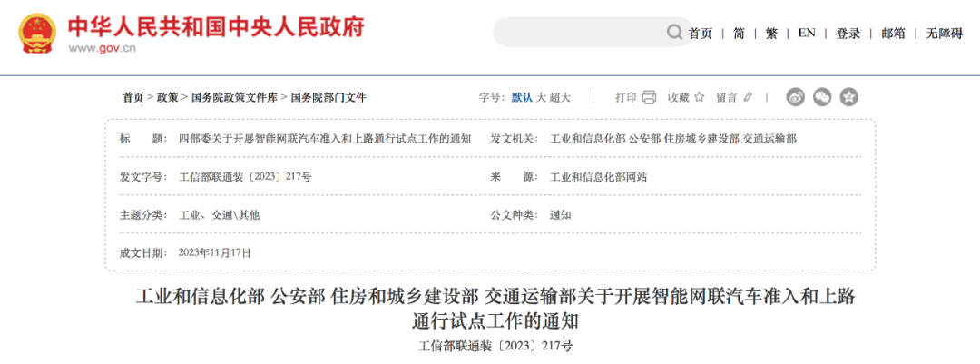Viewport: 980px width, 364px height.
Task: Click the www.gov.cn address text
Action: point(103,49)
